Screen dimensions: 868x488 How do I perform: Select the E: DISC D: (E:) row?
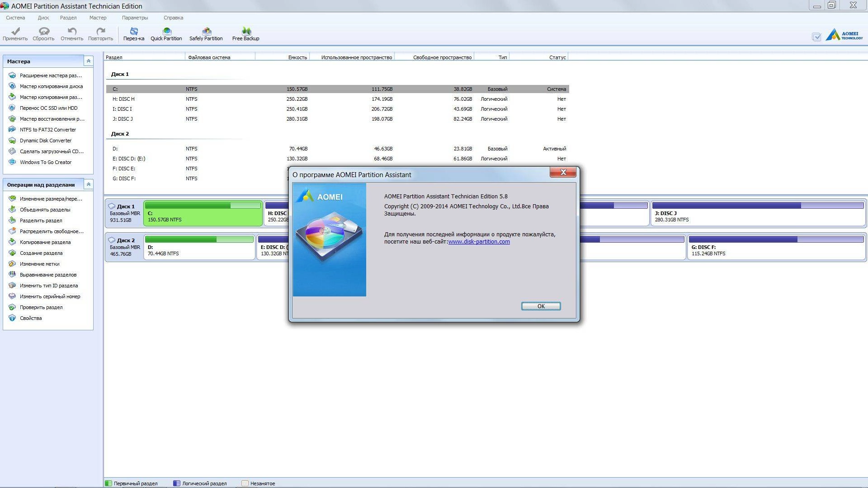point(337,159)
